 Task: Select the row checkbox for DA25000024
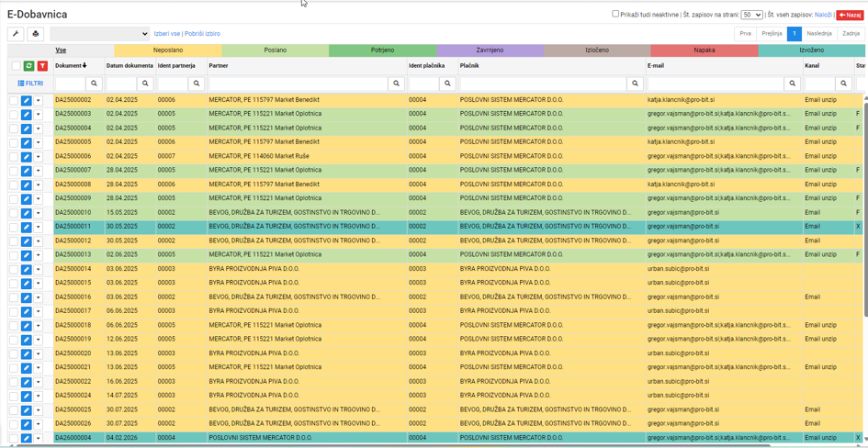point(14,396)
